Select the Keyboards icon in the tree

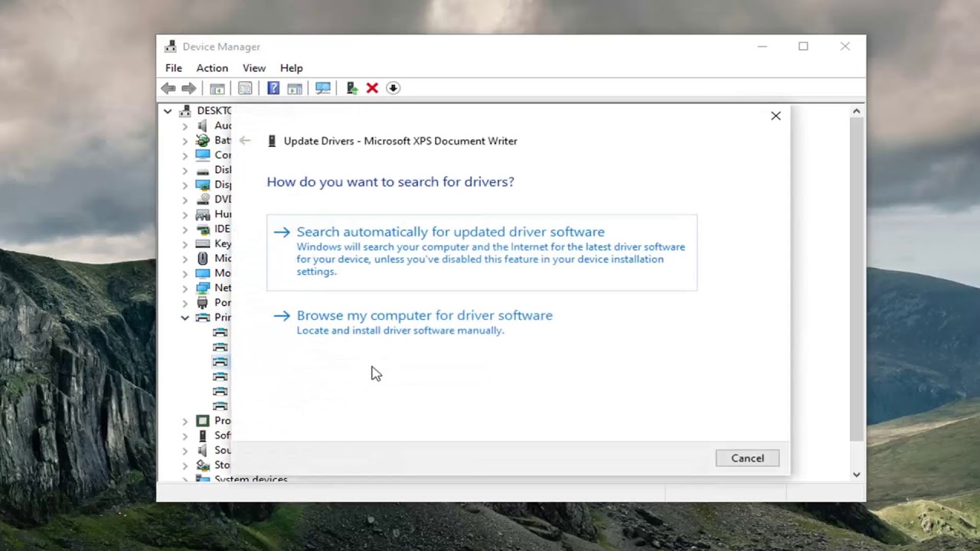(x=203, y=243)
